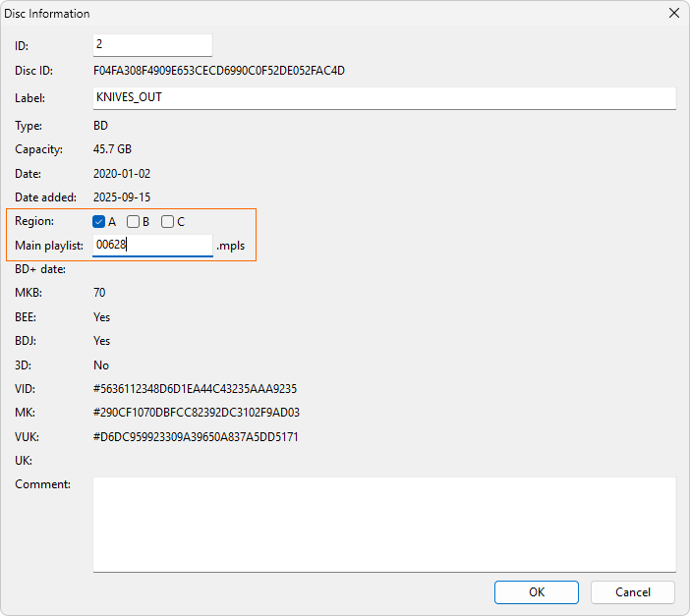Close the Disc Information dialog
The height and width of the screenshot is (616, 690).
[673, 14]
